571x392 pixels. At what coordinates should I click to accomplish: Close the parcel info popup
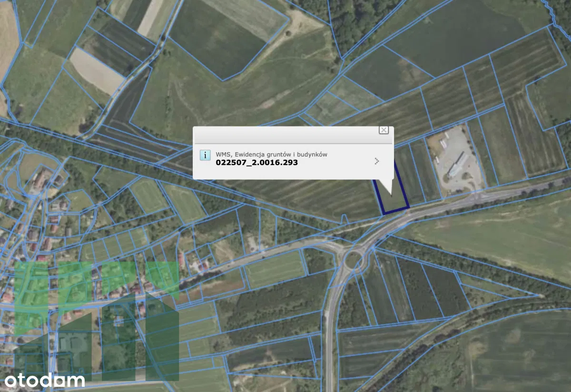384,130
